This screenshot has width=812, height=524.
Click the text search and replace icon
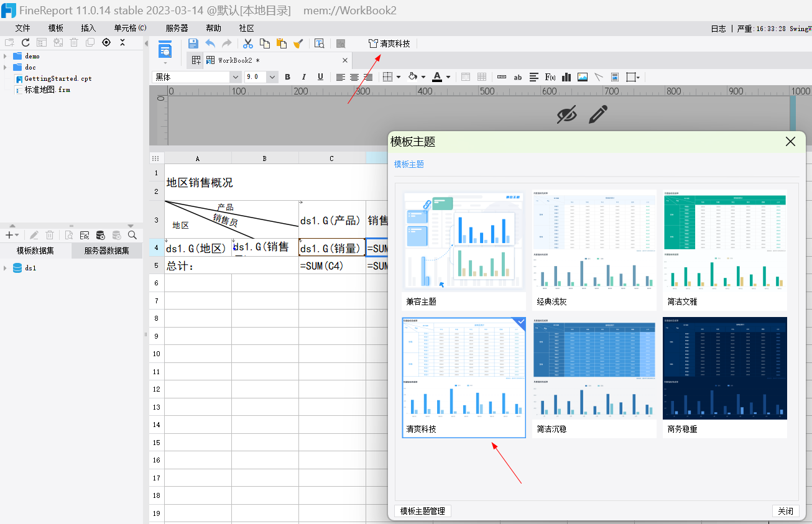pyautogui.click(x=319, y=44)
